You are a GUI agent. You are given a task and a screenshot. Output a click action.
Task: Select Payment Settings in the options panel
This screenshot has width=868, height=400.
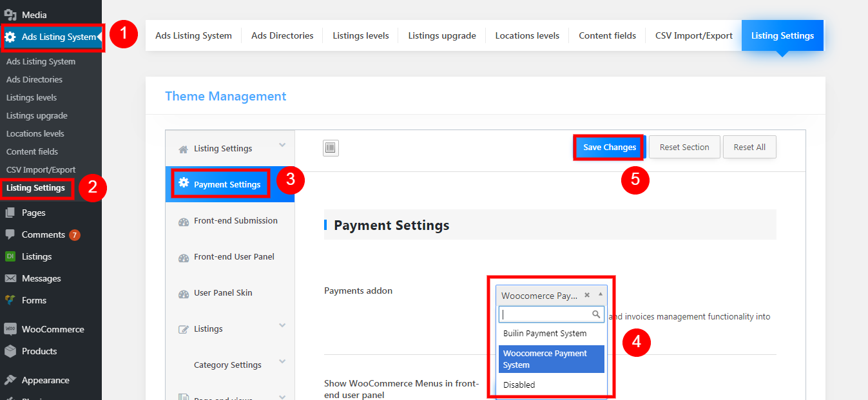coord(230,184)
